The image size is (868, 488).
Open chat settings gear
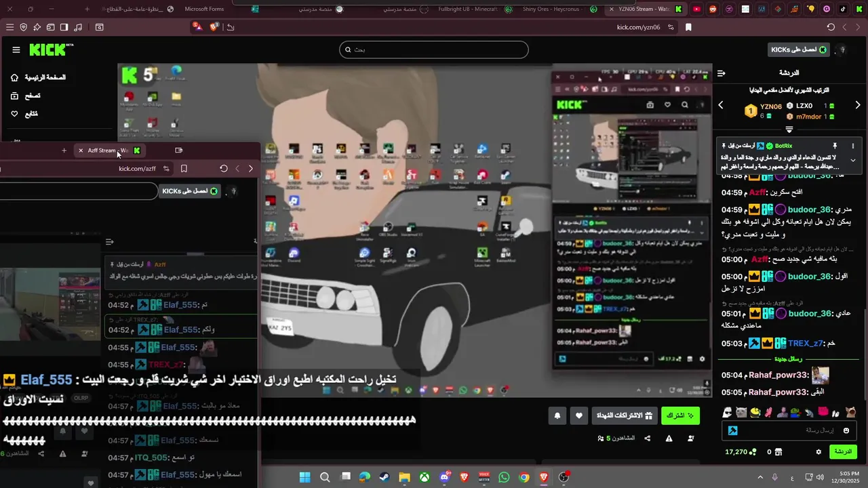[818, 452]
